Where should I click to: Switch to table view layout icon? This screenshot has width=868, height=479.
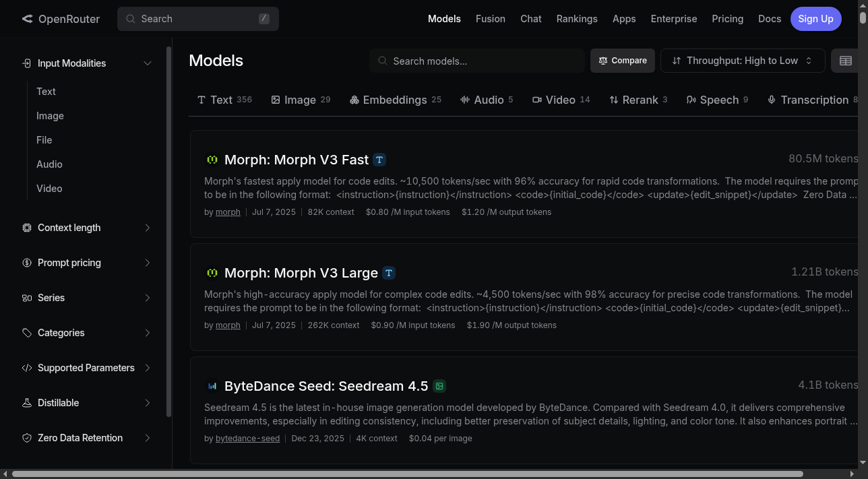coord(846,61)
